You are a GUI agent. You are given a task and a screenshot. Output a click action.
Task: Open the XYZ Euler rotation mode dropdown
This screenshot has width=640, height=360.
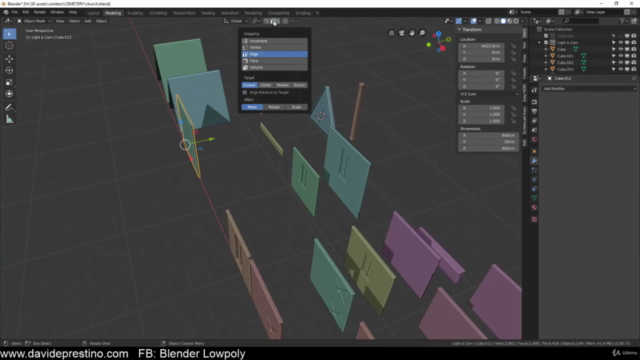point(489,94)
